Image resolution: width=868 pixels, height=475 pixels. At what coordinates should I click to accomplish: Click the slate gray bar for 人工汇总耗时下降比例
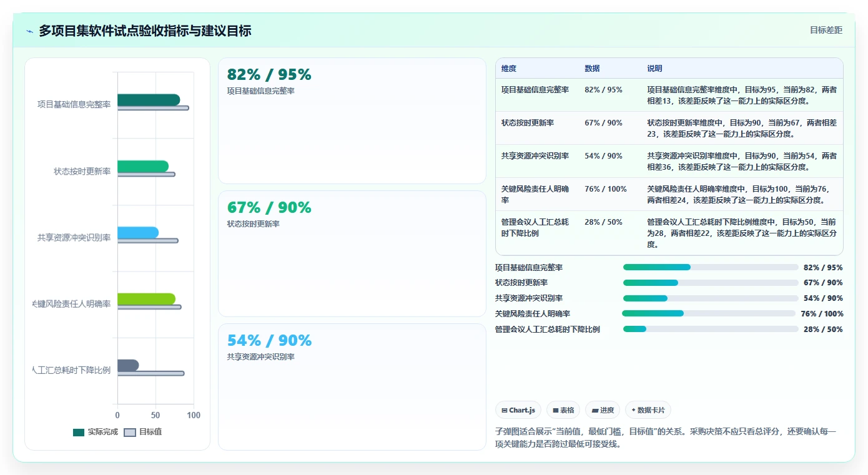pos(128,365)
